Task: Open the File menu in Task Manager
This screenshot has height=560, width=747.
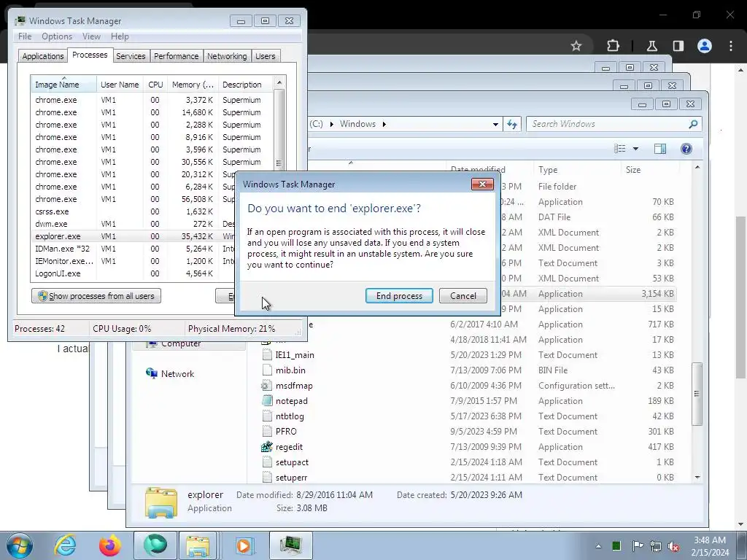Action: tap(25, 36)
